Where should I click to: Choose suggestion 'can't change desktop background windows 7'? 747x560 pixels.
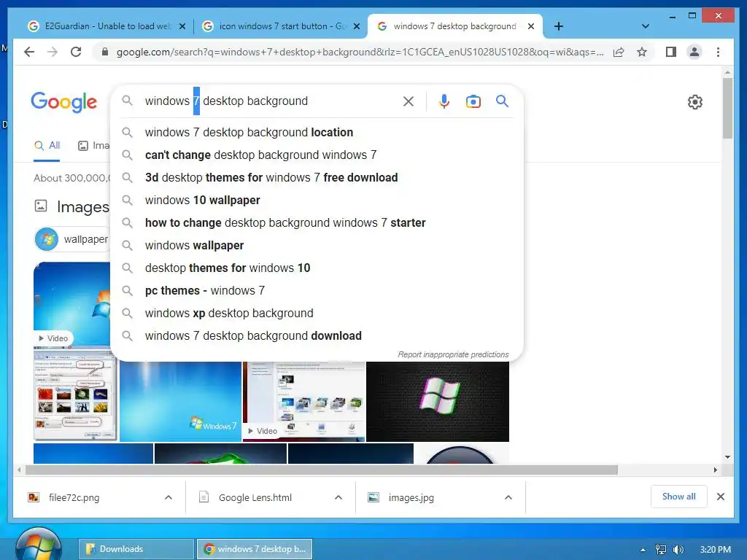317,155
